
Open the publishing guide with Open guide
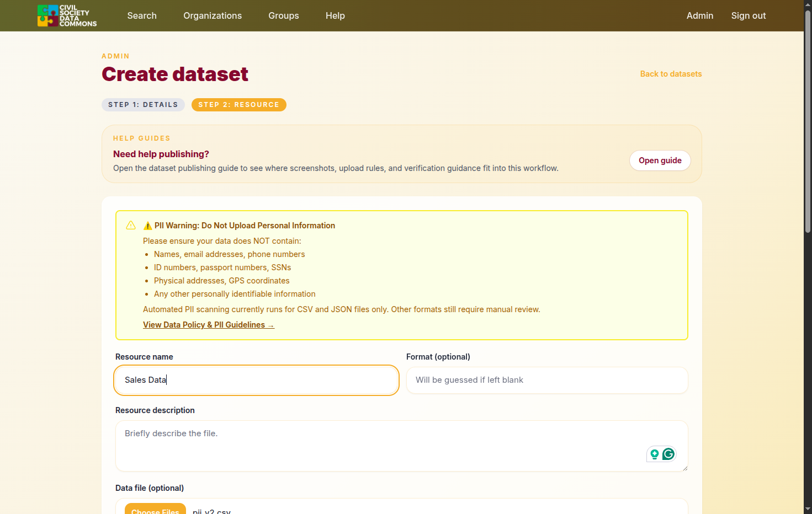click(x=660, y=160)
